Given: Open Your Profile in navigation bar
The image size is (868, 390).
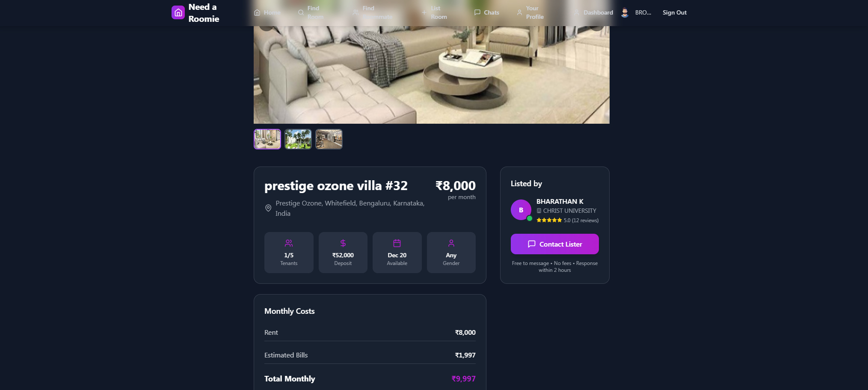Looking at the screenshot, I should pyautogui.click(x=530, y=12).
